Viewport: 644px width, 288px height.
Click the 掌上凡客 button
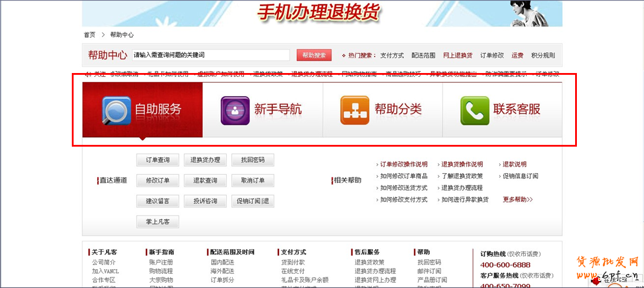tap(158, 222)
